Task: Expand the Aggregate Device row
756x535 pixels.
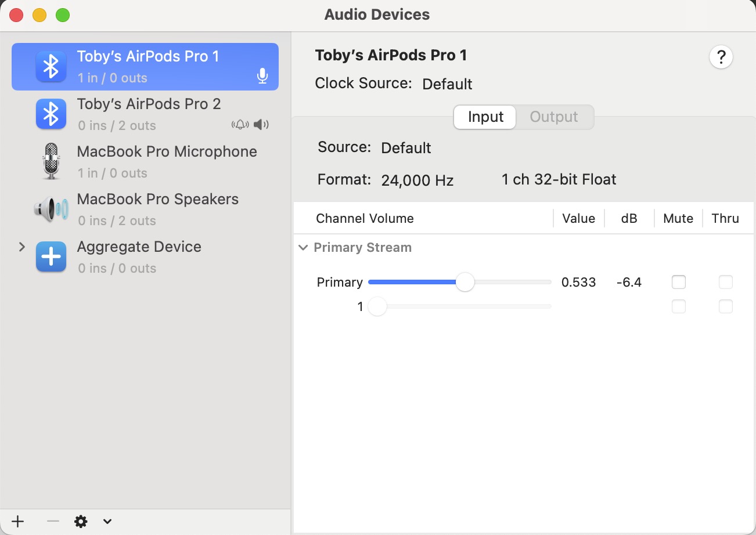Action: [x=22, y=247]
